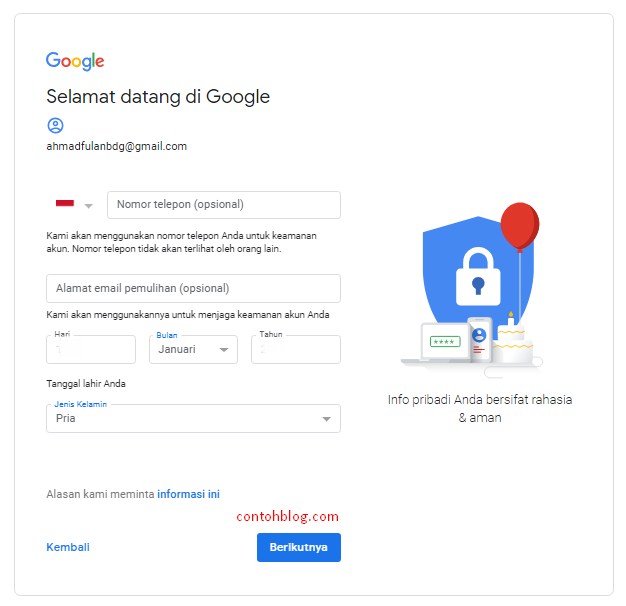This screenshot has width=626, height=606.
Task: Click the laptop password illustration
Action: click(x=443, y=342)
